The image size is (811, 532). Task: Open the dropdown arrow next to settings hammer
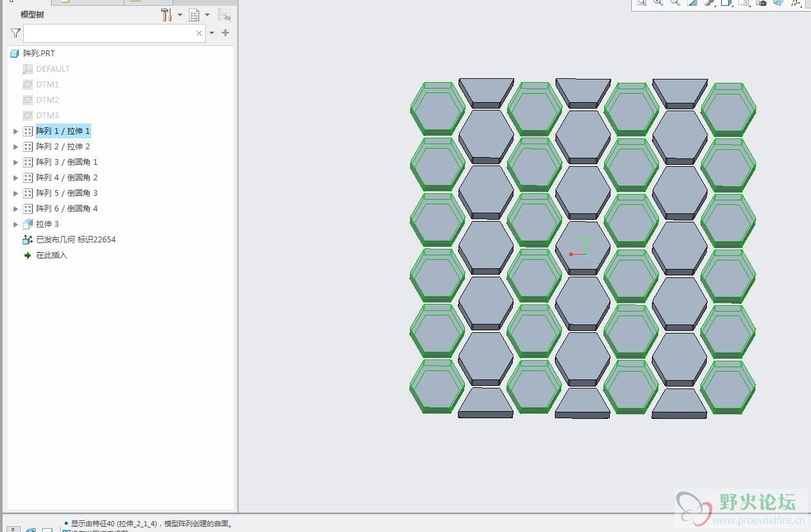180,14
